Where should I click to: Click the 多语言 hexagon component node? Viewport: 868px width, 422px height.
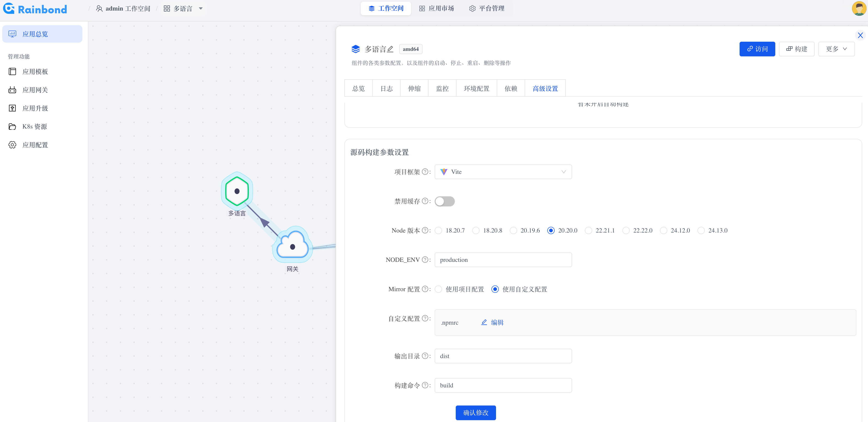(x=237, y=191)
